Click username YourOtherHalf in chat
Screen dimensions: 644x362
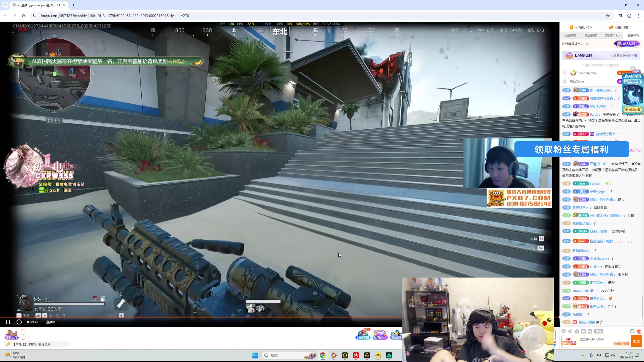[583, 291]
